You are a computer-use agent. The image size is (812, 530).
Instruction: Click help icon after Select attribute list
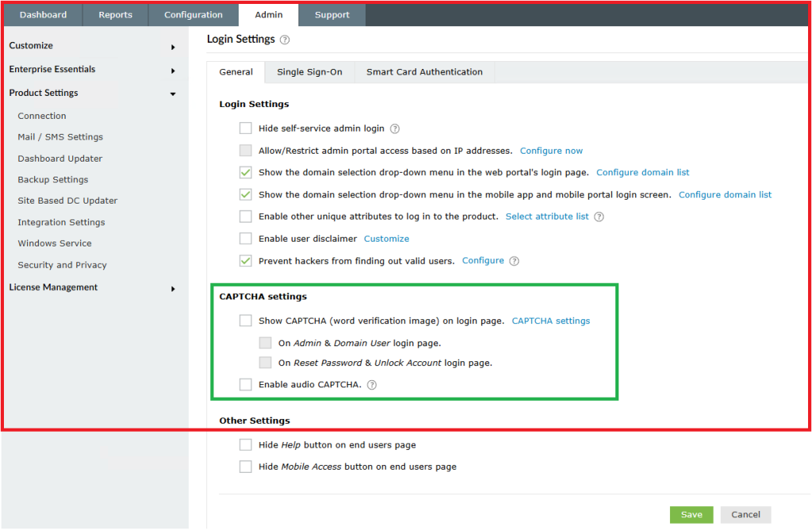click(x=599, y=216)
